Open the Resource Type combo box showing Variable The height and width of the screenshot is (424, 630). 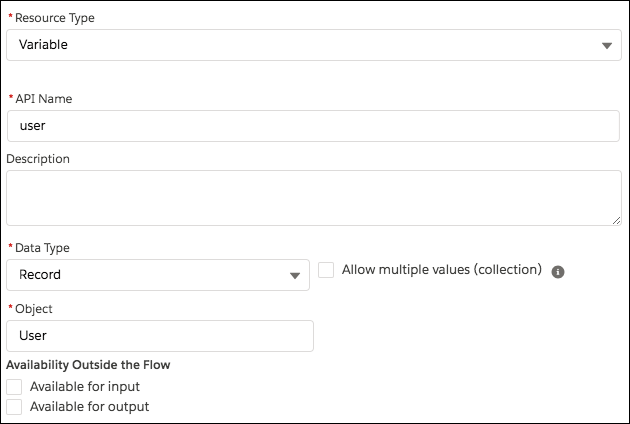click(300, 45)
